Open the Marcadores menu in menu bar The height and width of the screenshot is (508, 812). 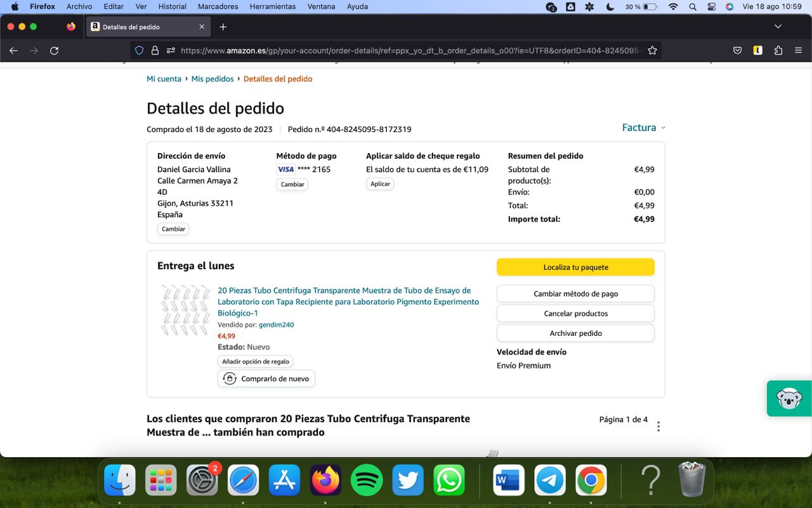[218, 6]
